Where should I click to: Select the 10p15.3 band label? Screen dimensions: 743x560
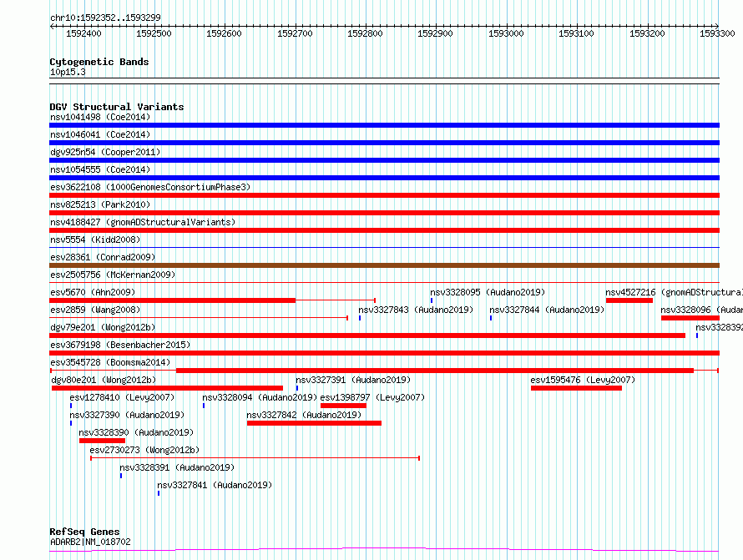(68, 72)
